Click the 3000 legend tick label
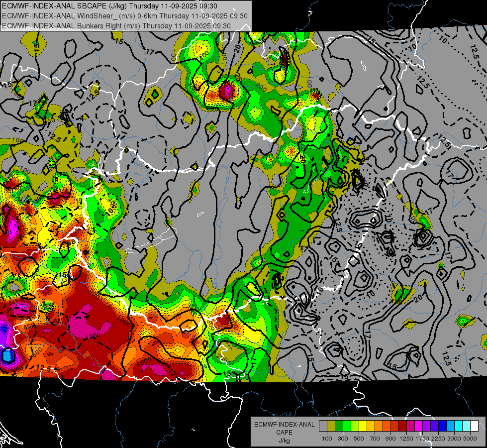This screenshot has width=487, height=448. (x=454, y=439)
